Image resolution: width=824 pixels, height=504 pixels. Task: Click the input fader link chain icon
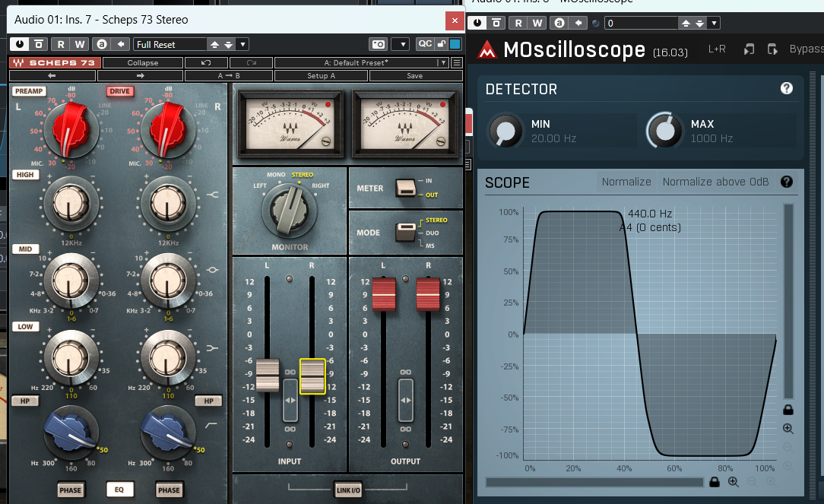pyautogui.click(x=290, y=372)
